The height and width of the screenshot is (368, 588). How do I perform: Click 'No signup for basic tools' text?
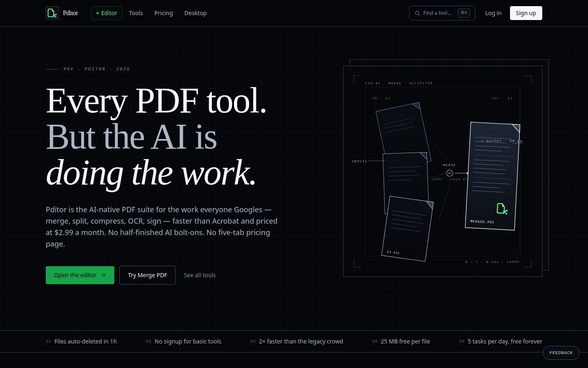pyautogui.click(x=188, y=341)
